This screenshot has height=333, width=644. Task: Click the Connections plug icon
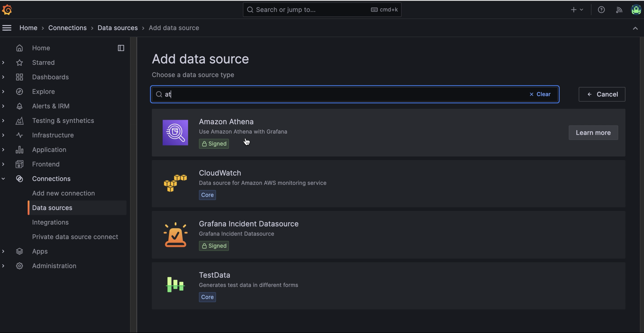coord(20,179)
